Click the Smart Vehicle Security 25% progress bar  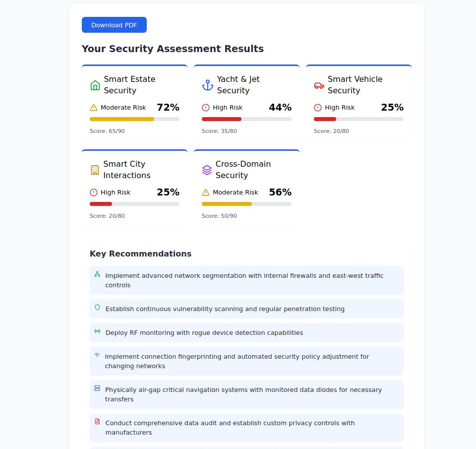(x=358, y=119)
